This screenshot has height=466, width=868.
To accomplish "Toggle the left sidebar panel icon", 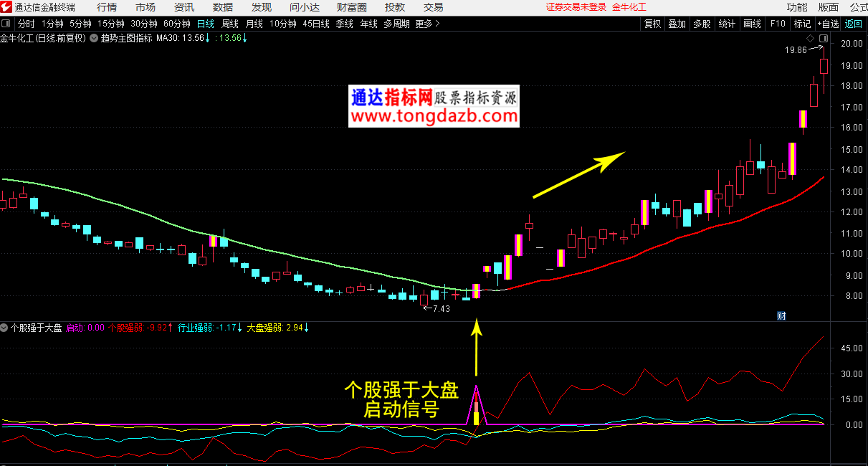I will coord(6,24).
